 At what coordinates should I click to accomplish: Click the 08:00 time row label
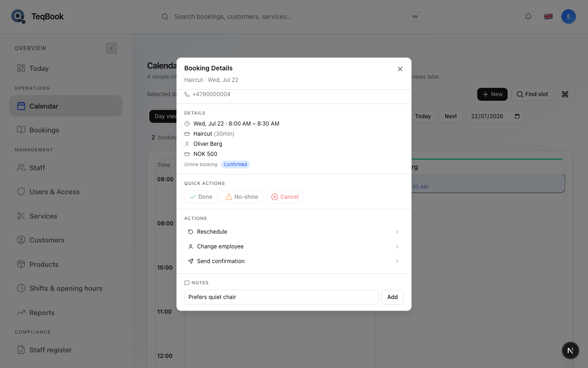click(x=165, y=179)
